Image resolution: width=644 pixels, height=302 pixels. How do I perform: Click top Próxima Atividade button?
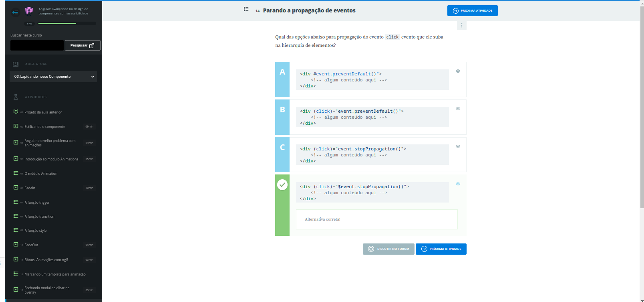pyautogui.click(x=473, y=11)
